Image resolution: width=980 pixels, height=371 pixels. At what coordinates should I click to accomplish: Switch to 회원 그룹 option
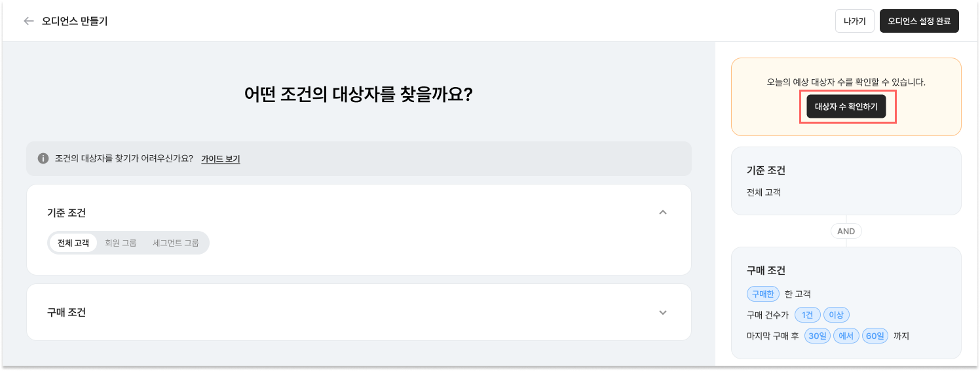(x=121, y=243)
